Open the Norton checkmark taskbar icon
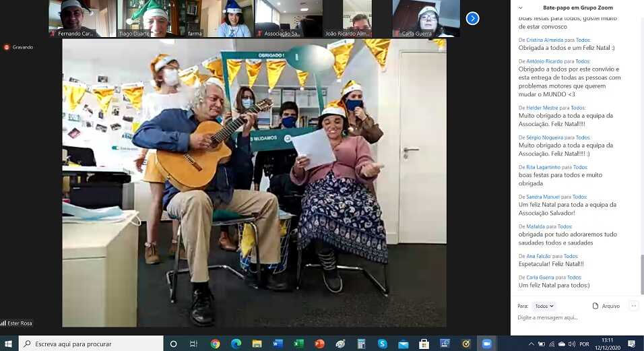Viewport: 644px width, 351px height. coord(465,344)
